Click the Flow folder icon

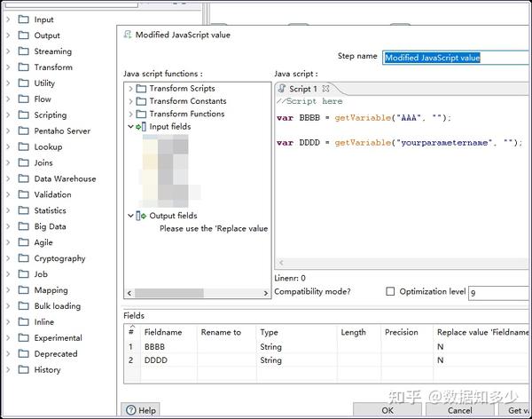click(23, 99)
